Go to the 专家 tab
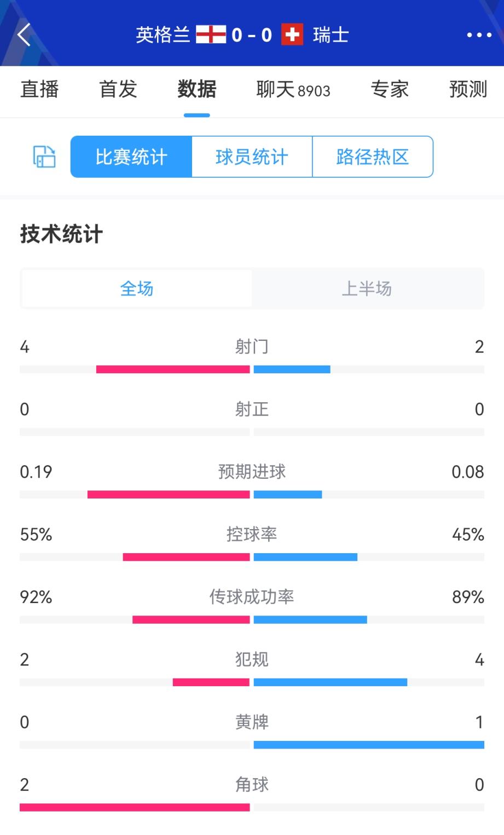Image resolution: width=504 pixels, height=835 pixels. 390,89
